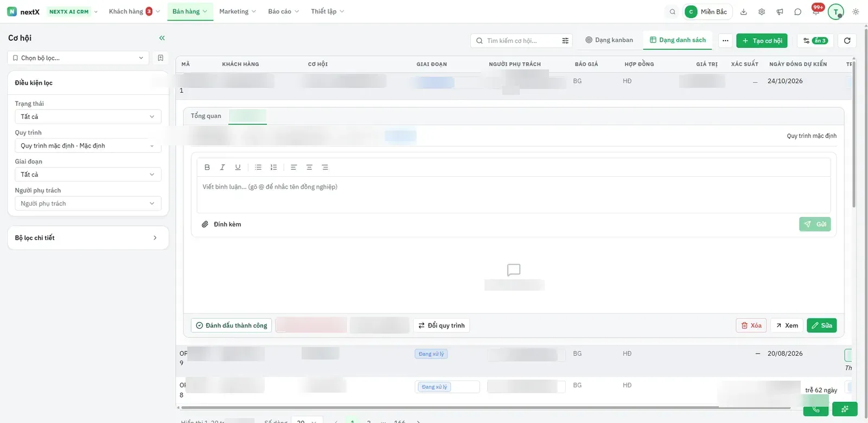Open Giai đoạn dropdown
The height and width of the screenshot is (423, 868).
tap(88, 175)
